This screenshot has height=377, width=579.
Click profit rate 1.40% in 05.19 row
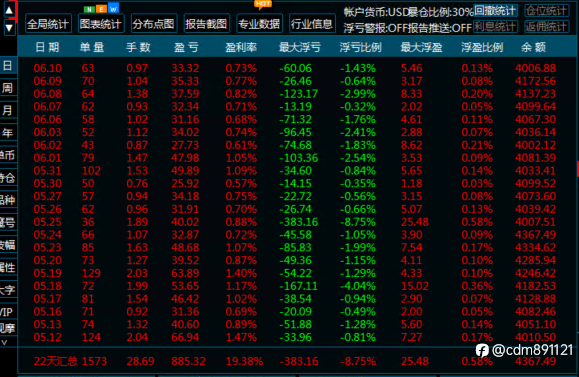[x=241, y=273]
